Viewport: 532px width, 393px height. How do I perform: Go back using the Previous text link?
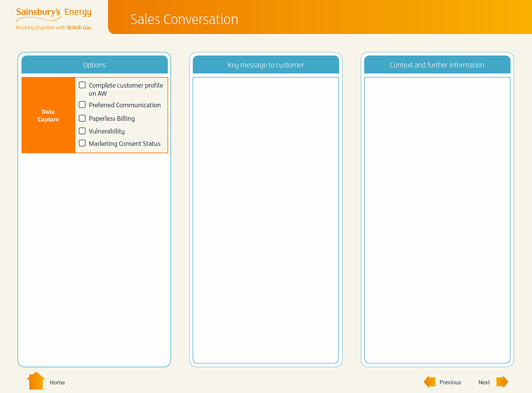[x=450, y=382]
